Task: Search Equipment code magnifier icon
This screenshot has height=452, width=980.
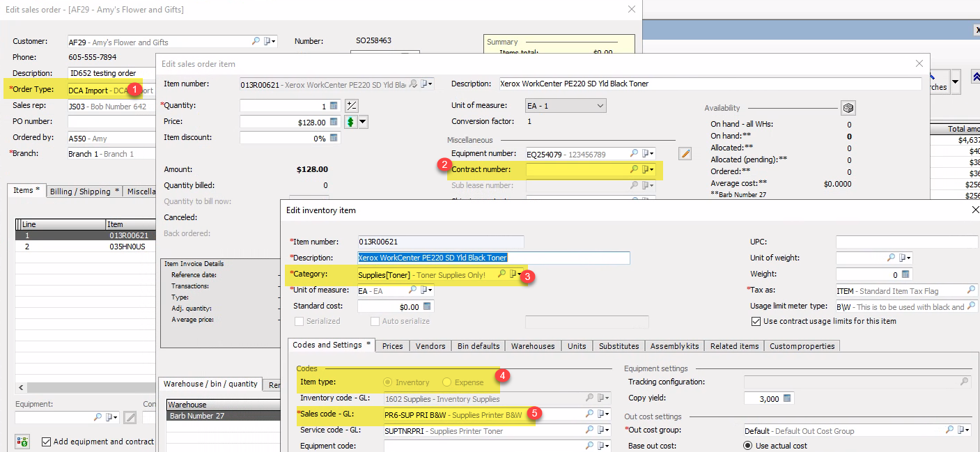Action: coord(589,446)
